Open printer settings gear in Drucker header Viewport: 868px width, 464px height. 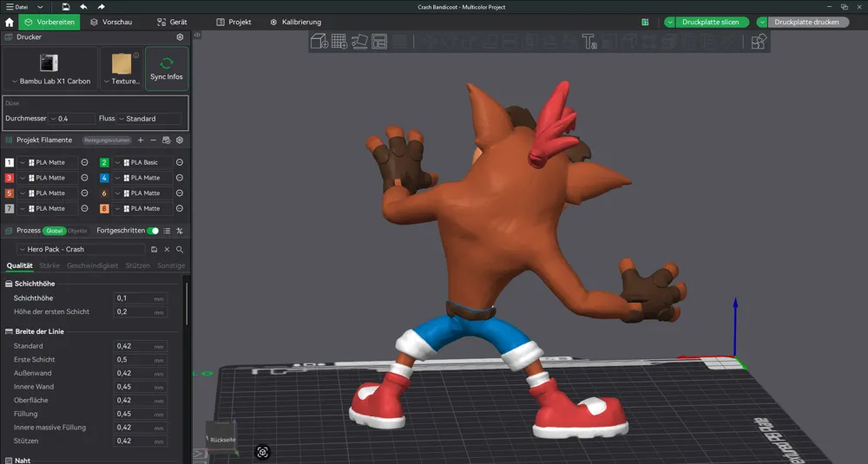point(180,37)
